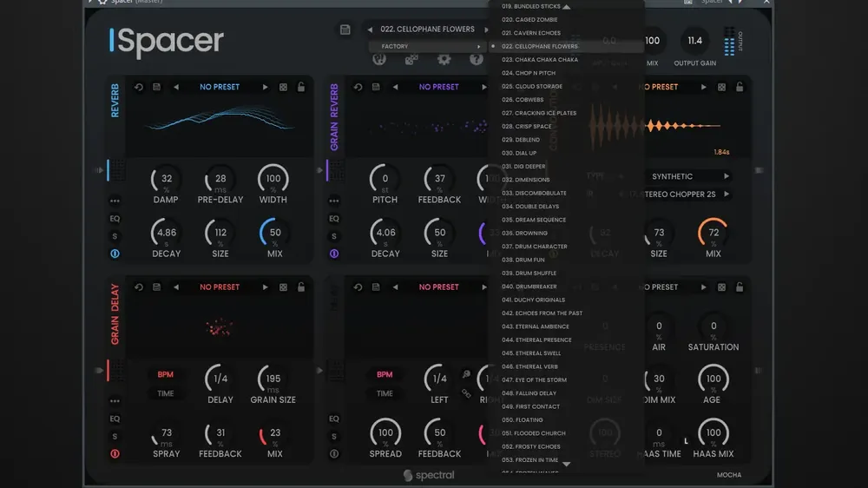Click the delay left-right link icon
Image resolution: width=868 pixels, height=488 pixels.
pos(466,394)
